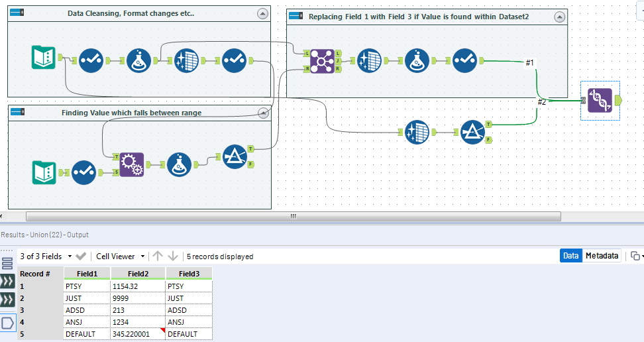Select the Data Cleansing, Format changes etc.. title

click(x=131, y=13)
